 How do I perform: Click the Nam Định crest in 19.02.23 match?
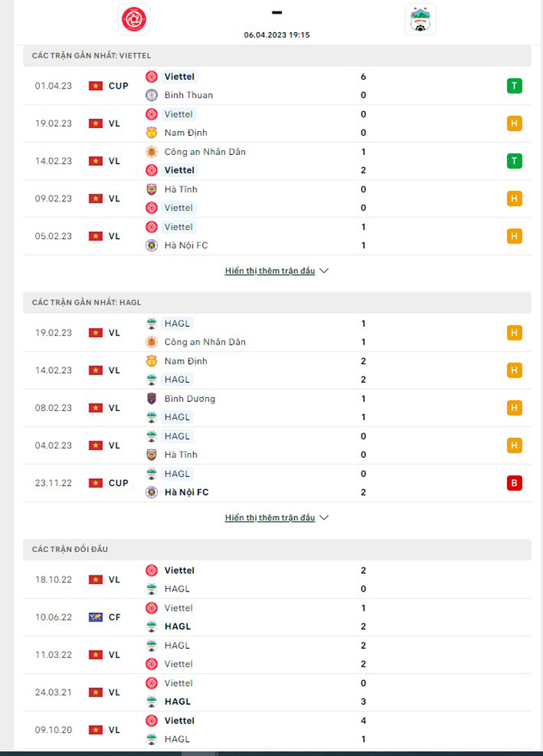pyautogui.click(x=152, y=133)
